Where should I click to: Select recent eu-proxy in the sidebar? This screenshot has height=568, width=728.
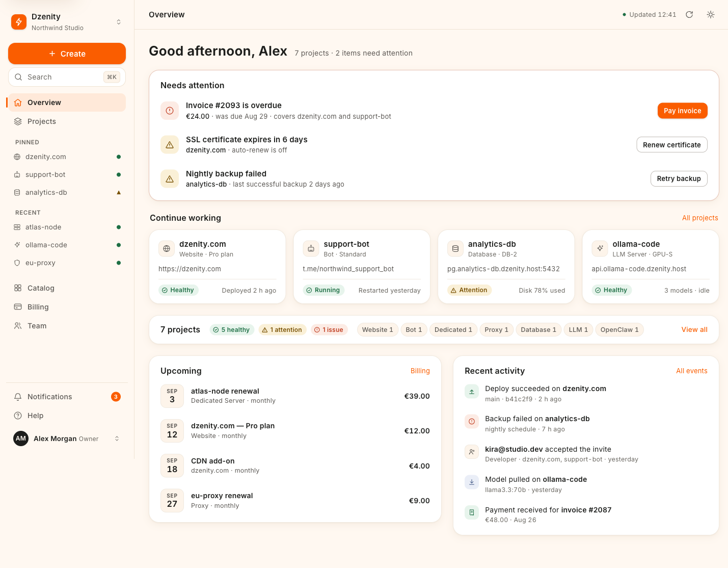point(67,263)
